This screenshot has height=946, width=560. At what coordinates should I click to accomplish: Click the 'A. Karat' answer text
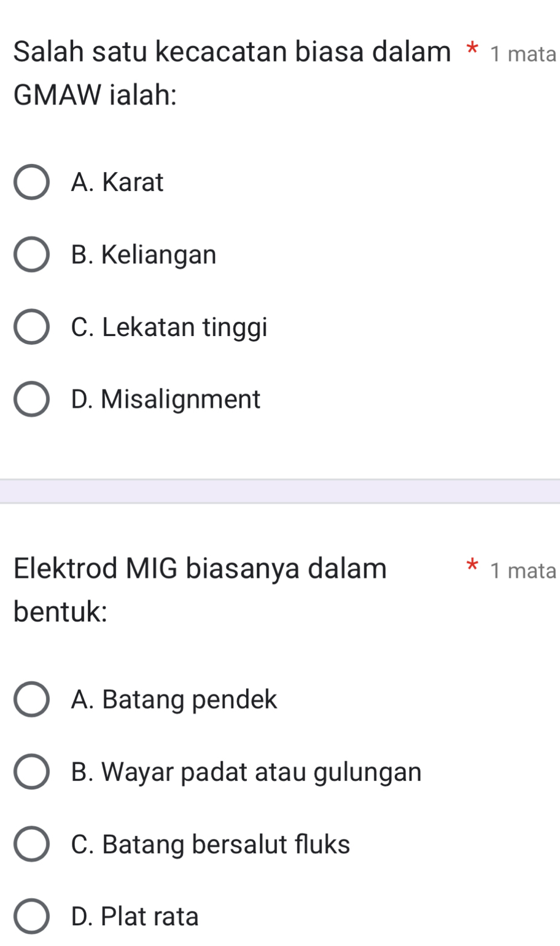117,182
